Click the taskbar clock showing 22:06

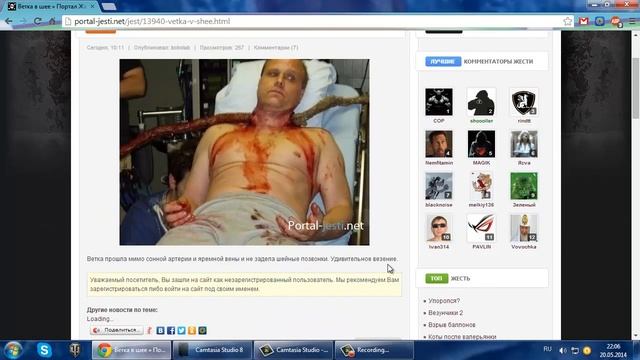point(613,351)
